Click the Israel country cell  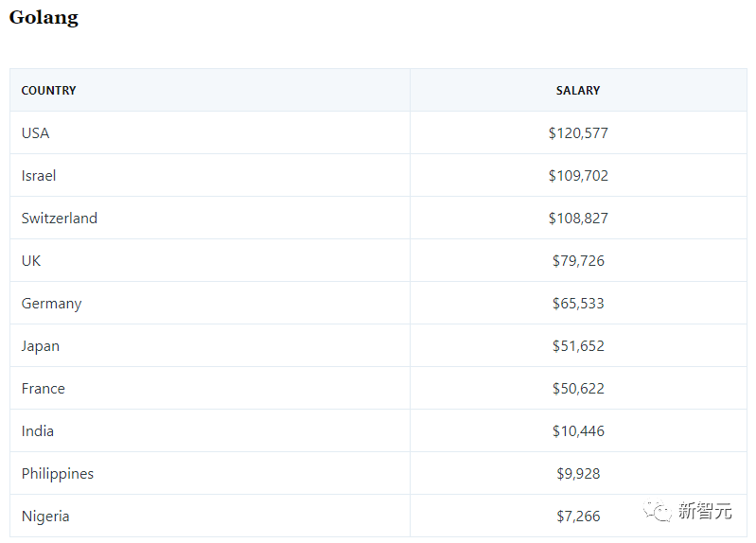(x=39, y=176)
